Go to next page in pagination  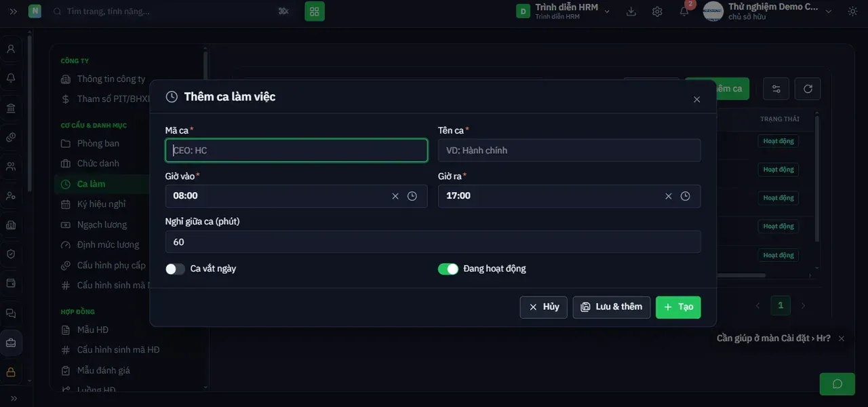[804, 306]
